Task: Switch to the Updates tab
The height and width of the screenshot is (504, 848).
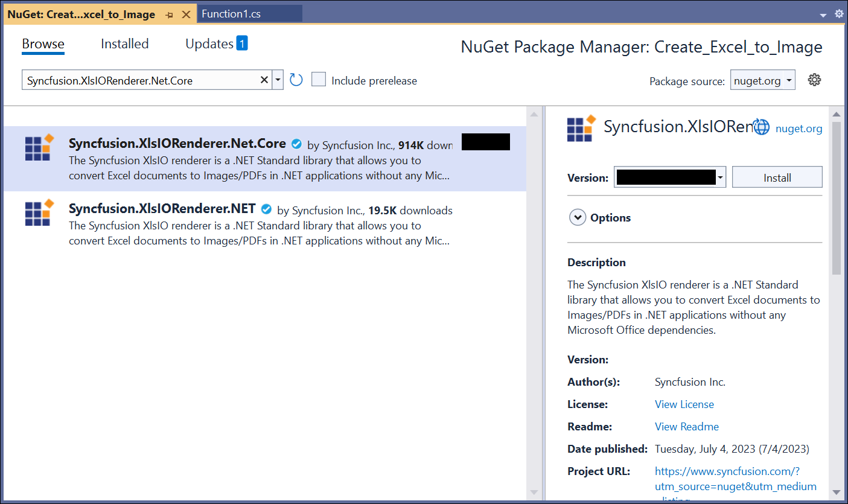Action: point(209,44)
